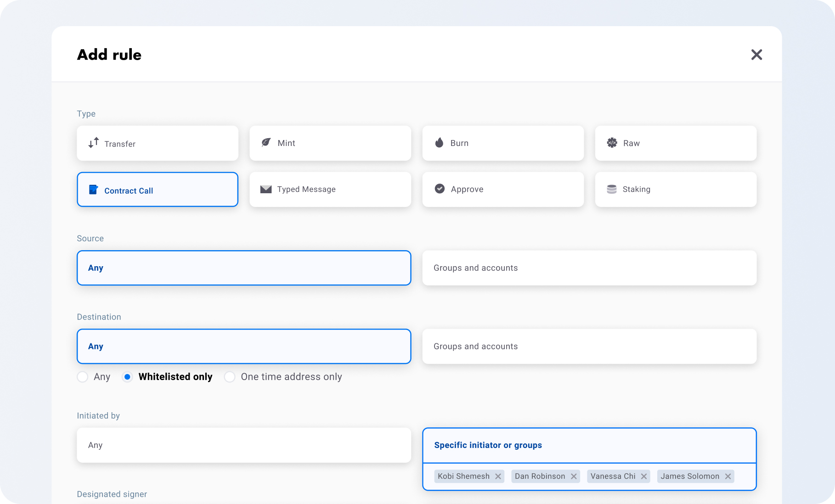The image size is (835, 504).
Task: Set Source to Groups and accounts
Action: tap(589, 268)
